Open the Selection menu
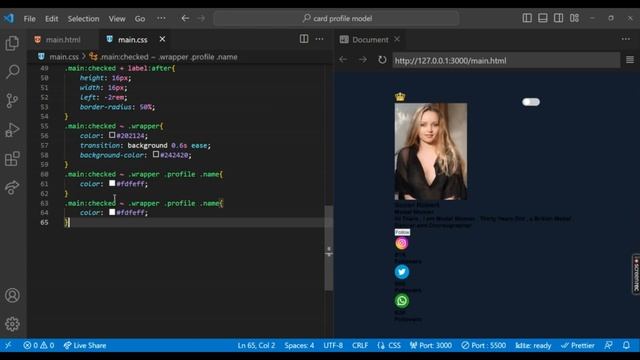The width and height of the screenshot is (640, 360). (83, 19)
